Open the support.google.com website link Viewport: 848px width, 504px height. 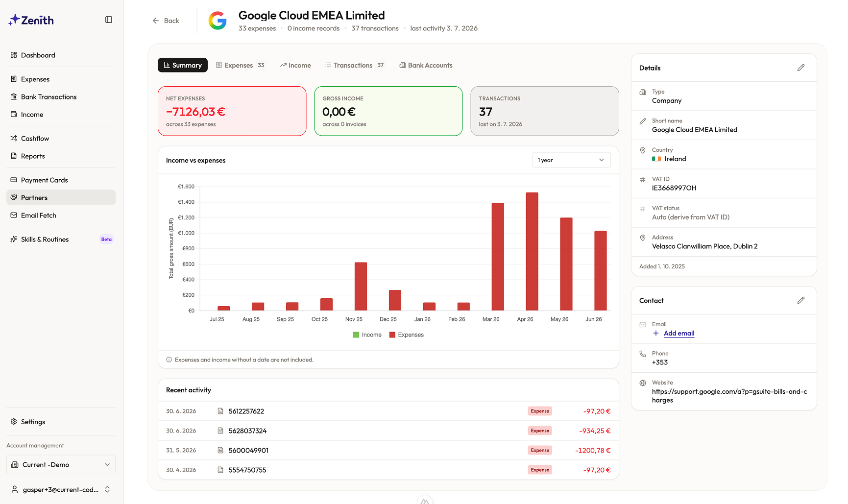tap(729, 396)
